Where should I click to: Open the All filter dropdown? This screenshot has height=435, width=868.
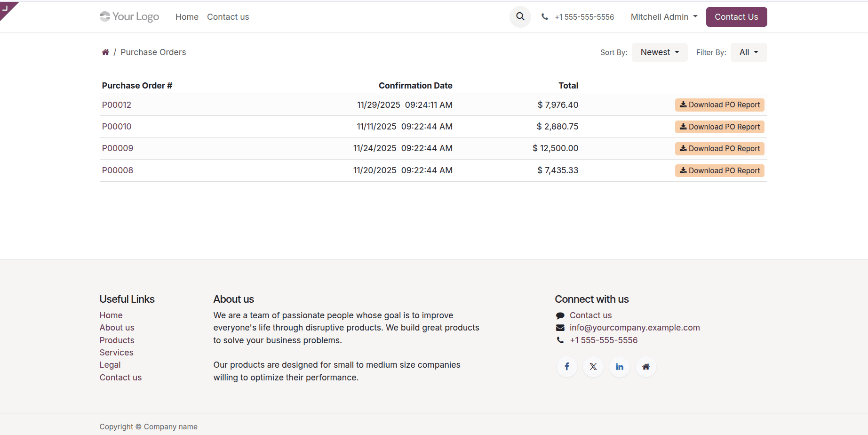748,52
